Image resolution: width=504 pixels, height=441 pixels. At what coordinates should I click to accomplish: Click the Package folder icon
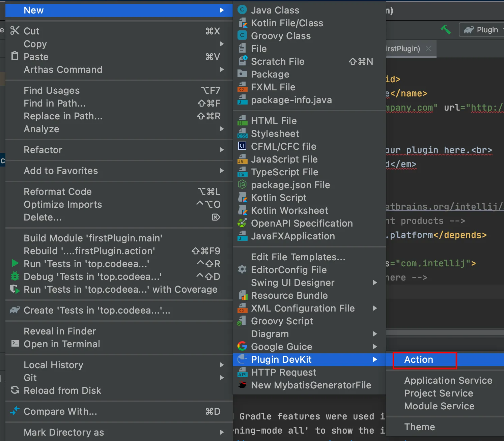coord(242,73)
